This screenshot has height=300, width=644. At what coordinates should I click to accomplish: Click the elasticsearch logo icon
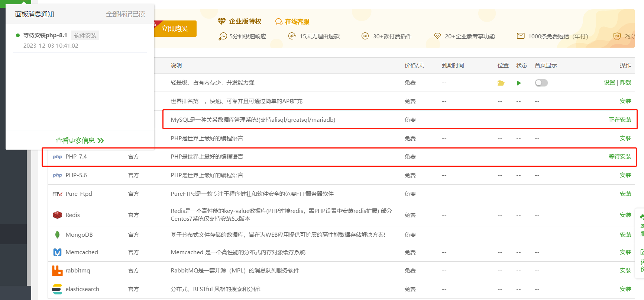[57, 289]
